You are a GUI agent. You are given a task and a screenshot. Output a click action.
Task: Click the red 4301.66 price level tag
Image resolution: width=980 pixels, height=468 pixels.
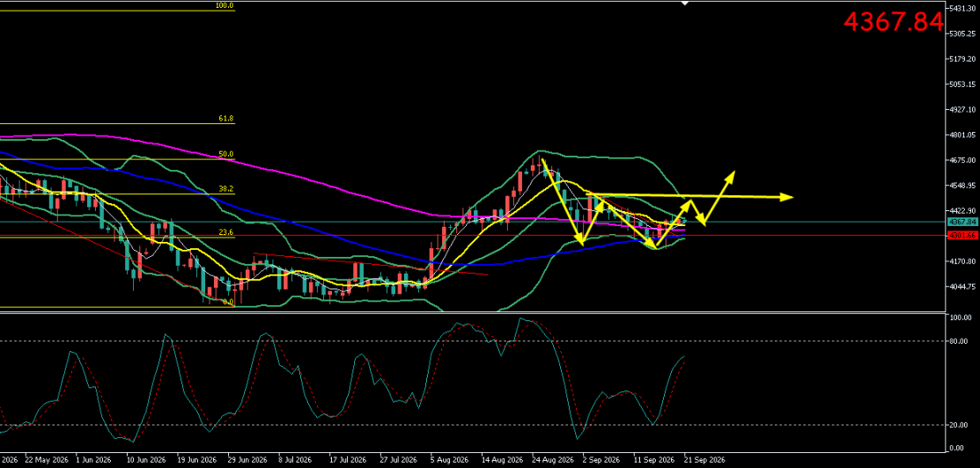click(962, 236)
